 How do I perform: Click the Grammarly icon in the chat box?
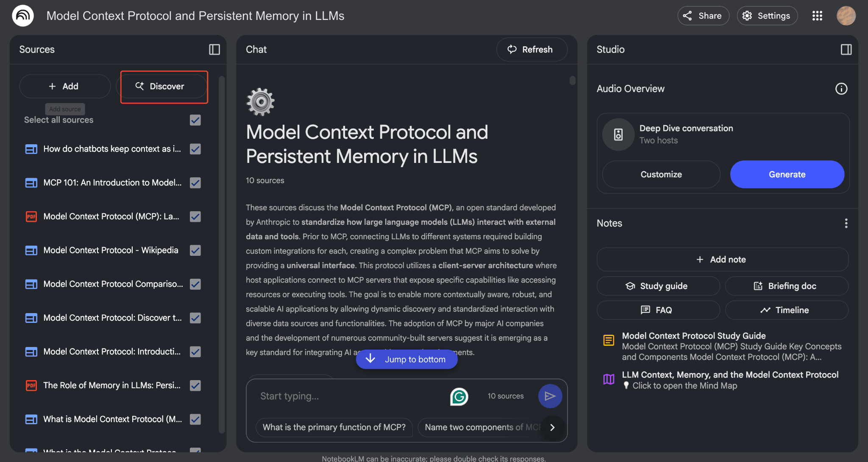[x=459, y=396]
